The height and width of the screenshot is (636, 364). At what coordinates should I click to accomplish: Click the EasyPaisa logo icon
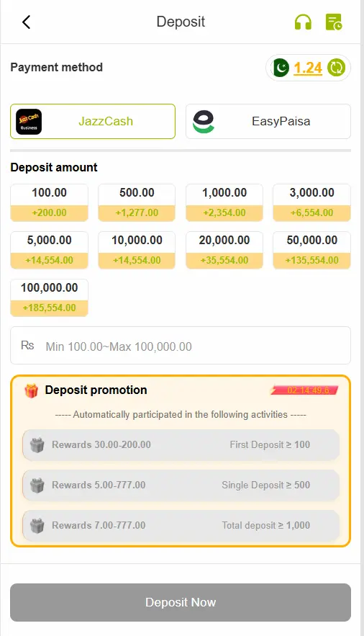coord(204,121)
